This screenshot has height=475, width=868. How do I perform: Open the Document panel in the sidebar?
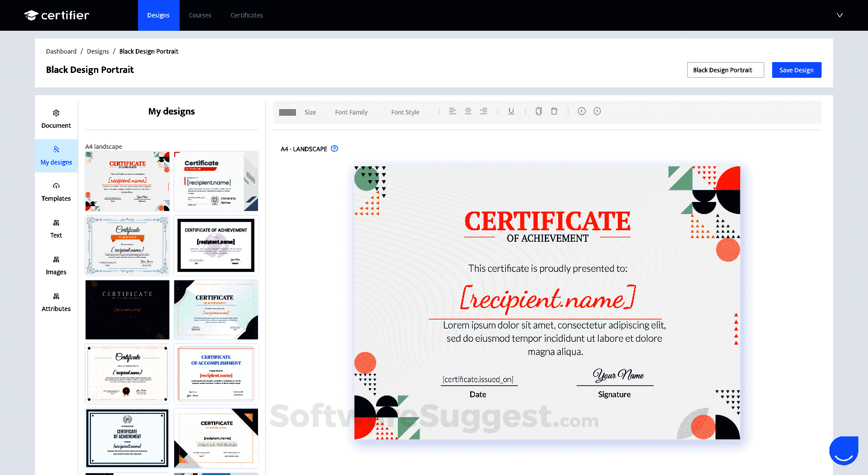point(56,118)
